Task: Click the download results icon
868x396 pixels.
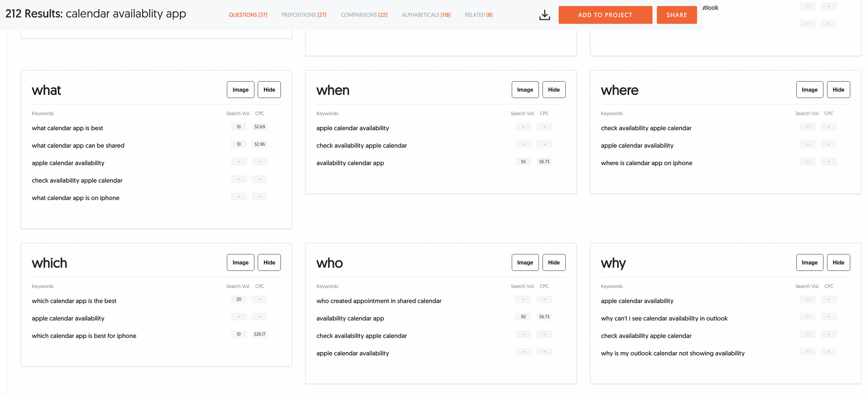Action: (544, 15)
